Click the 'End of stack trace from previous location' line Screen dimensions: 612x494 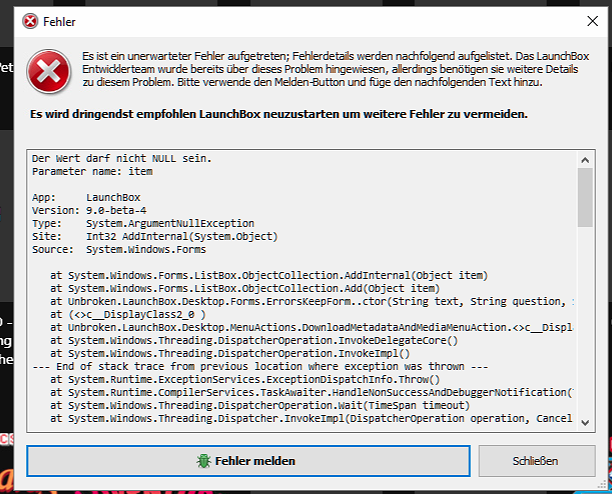pos(260,366)
